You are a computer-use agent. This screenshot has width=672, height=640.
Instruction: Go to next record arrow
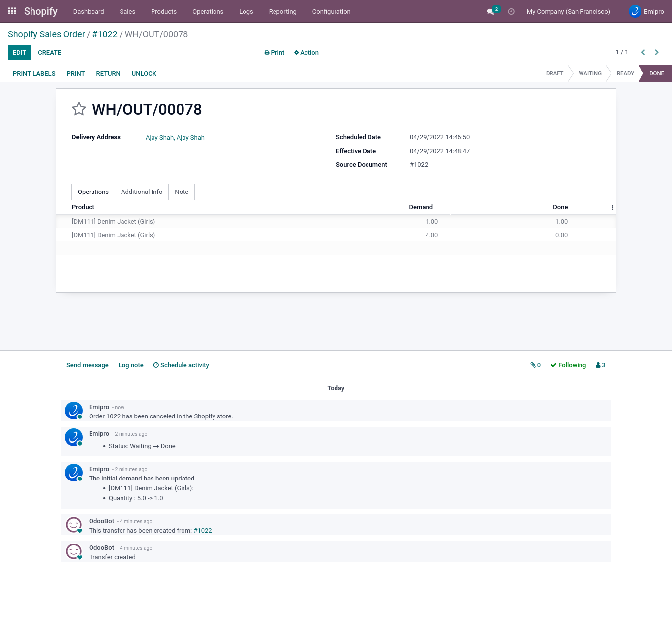click(x=657, y=52)
